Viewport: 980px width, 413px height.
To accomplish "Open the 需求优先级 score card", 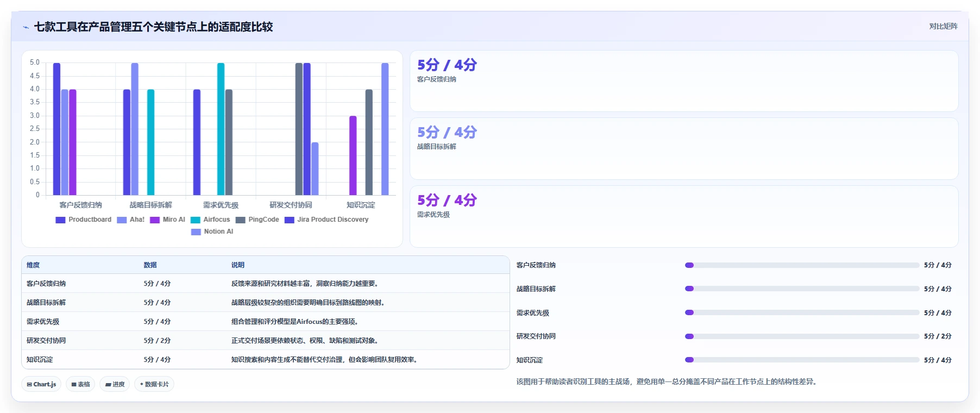I will [684, 216].
